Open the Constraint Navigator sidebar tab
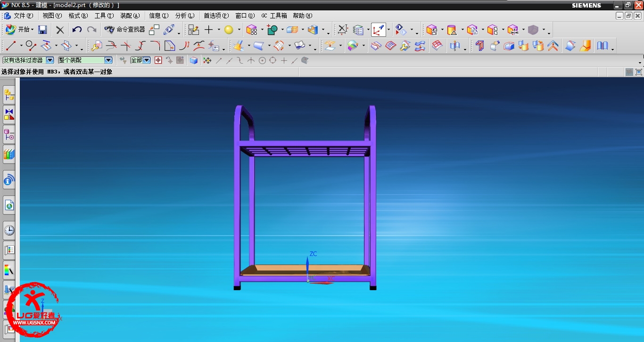The width and height of the screenshot is (644, 342). pos(9,114)
